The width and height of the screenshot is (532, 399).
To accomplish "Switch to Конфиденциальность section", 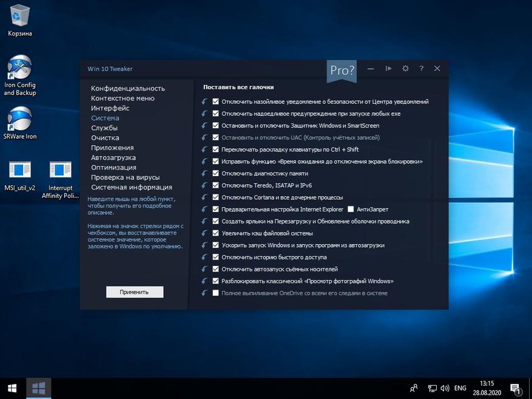I will pyautogui.click(x=128, y=88).
